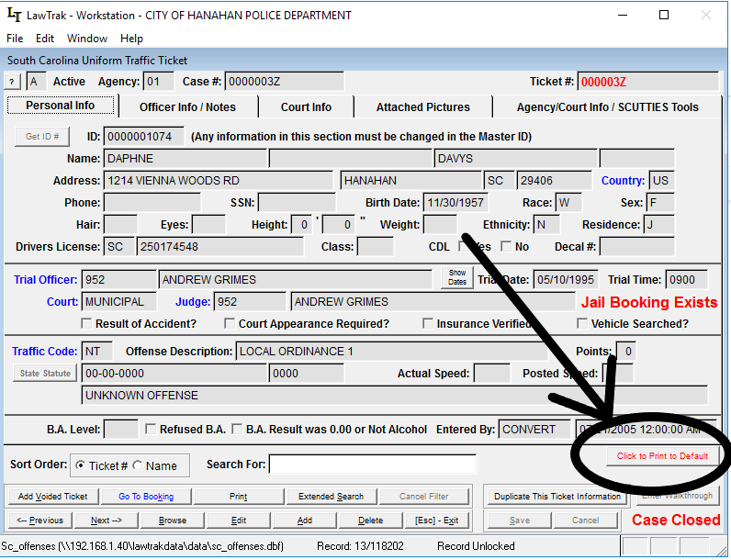The image size is (731, 560).
Task: Click the Ticket # field showing 000003Z
Action: (648, 82)
